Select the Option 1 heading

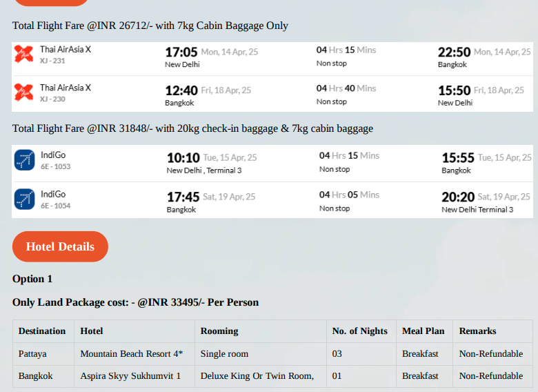32,279
